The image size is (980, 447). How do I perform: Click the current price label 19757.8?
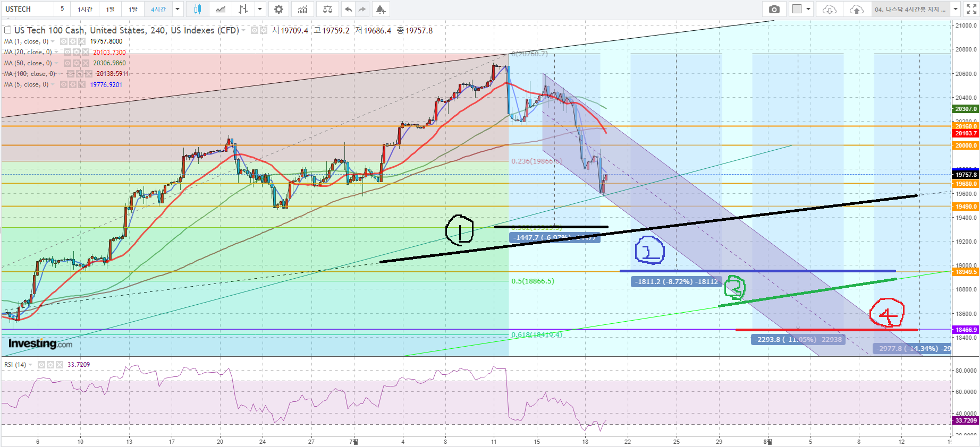[965, 175]
